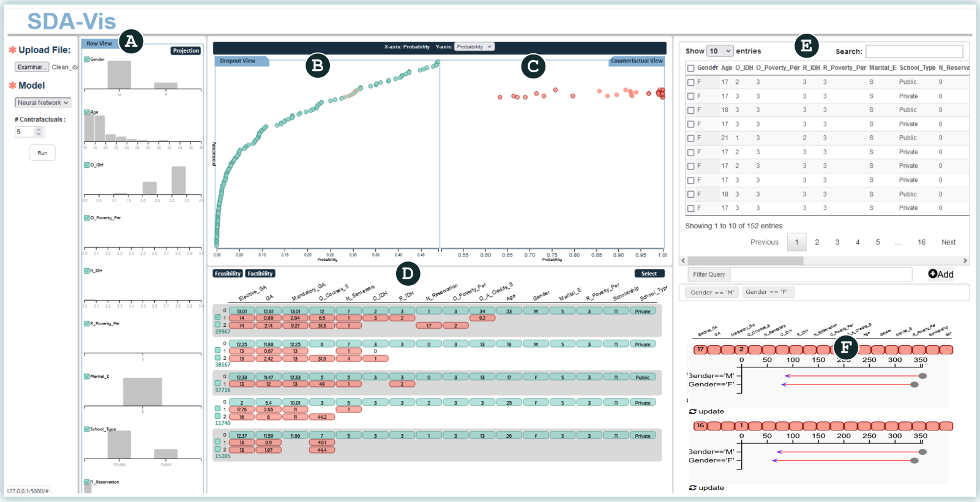Check the table's select-all header checkbox
The image size is (980, 502).
690,68
